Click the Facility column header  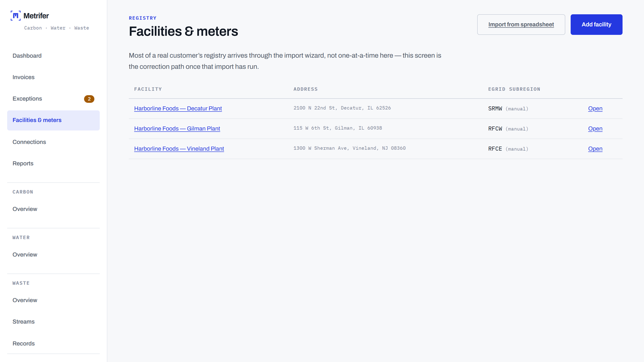[148, 89]
